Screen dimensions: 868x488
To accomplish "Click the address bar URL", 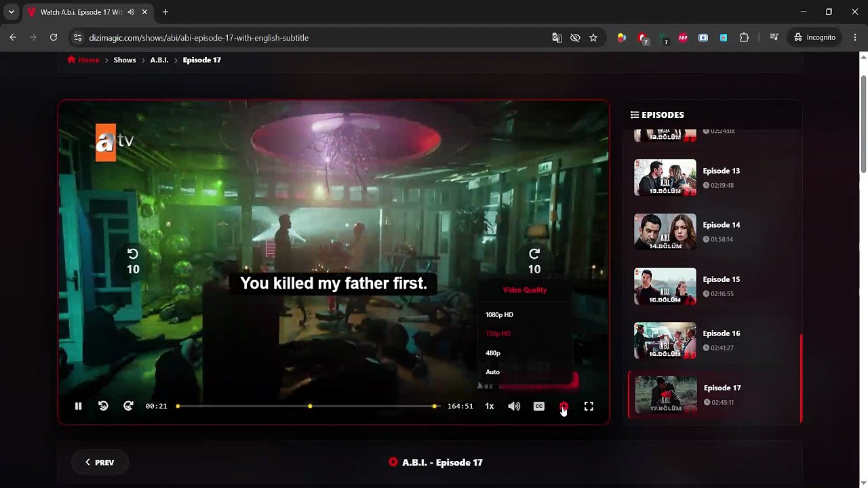I will click(199, 38).
